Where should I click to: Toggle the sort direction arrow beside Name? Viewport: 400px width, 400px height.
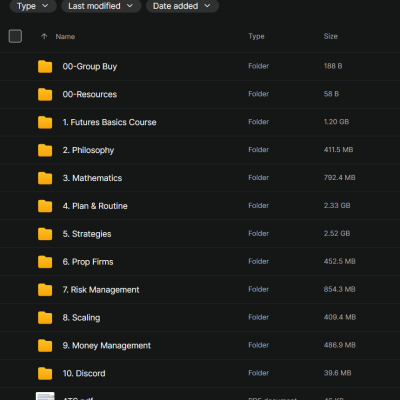coord(44,36)
